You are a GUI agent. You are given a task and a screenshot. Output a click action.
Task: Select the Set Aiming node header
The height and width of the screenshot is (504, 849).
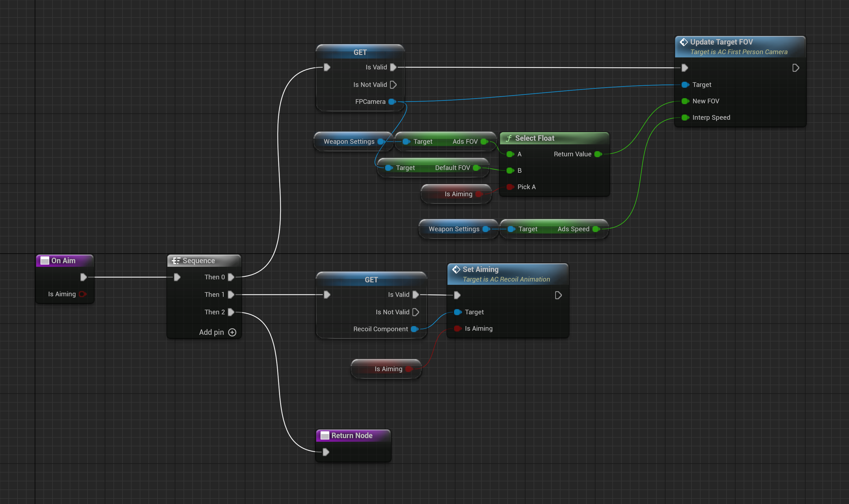point(508,274)
